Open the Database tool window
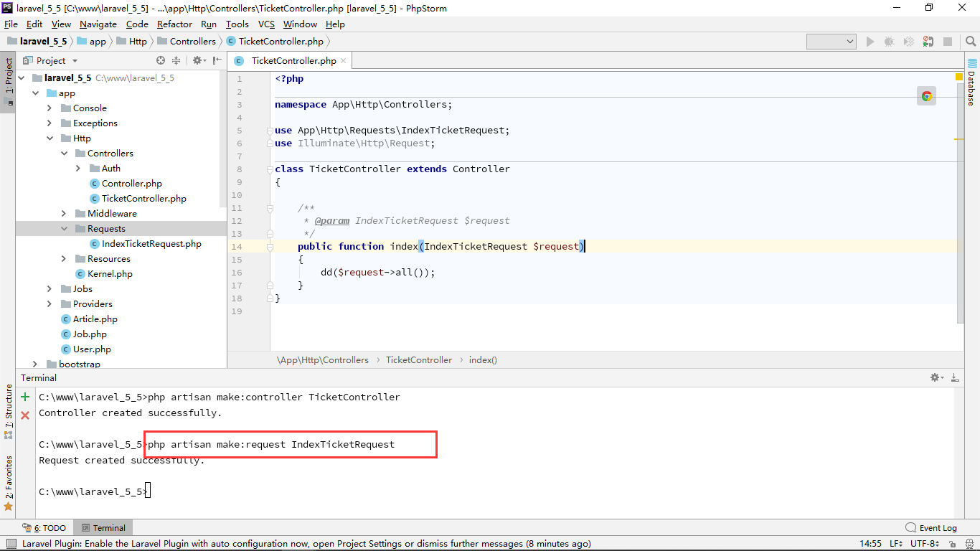Screen dimensions: 980x551 click(x=972, y=83)
